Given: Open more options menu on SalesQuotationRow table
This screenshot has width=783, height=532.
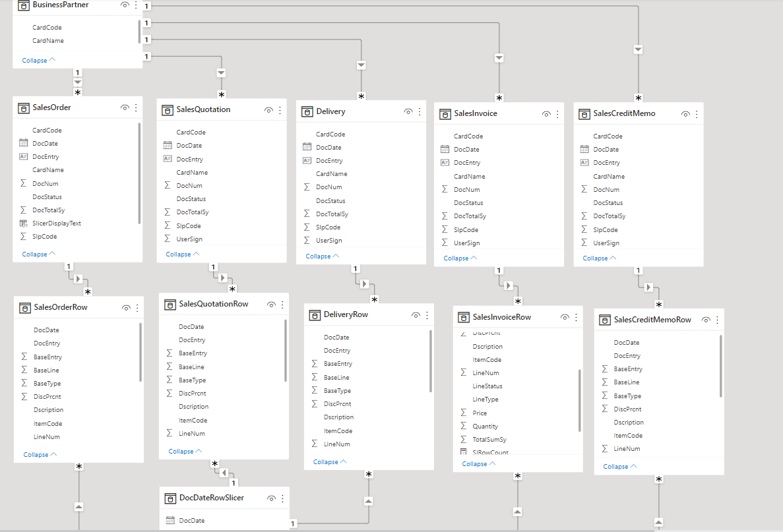Looking at the screenshot, I should pos(282,304).
